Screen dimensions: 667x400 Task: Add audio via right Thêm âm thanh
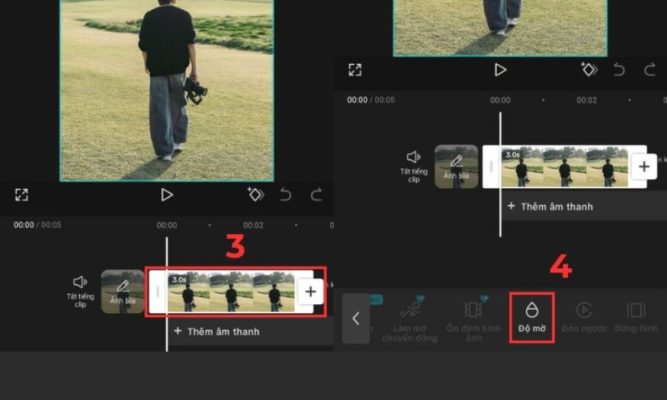tap(549, 206)
